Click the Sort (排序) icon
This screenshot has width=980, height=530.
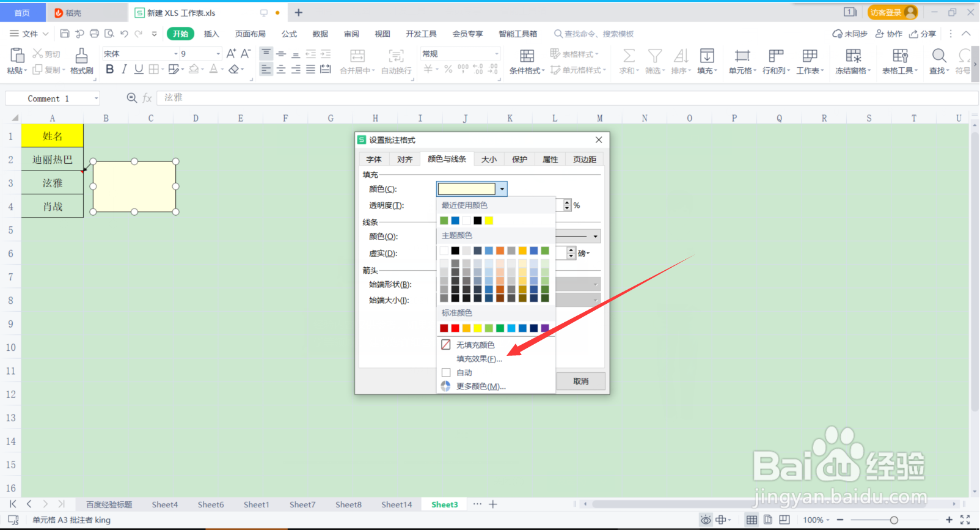click(681, 56)
